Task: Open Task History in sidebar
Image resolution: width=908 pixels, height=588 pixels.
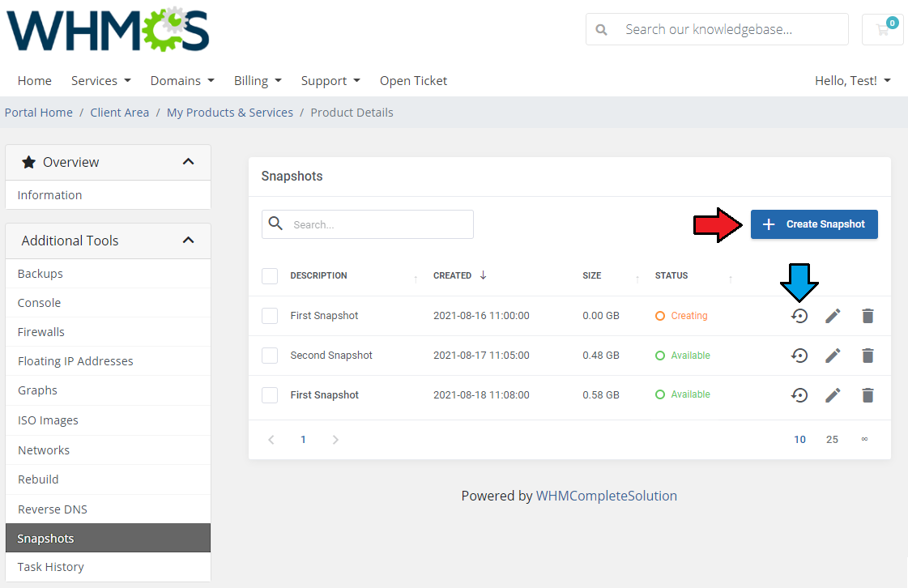Action: (x=108, y=567)
